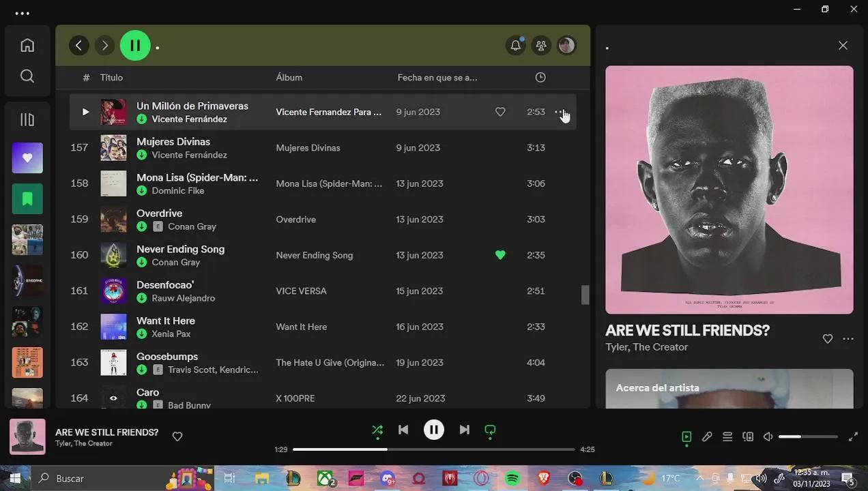Image resolution: width=868 pixels, height=491 pixels.
Task: Click the Goosebumps album thumbnail
Action: click(x=113, y=363)
